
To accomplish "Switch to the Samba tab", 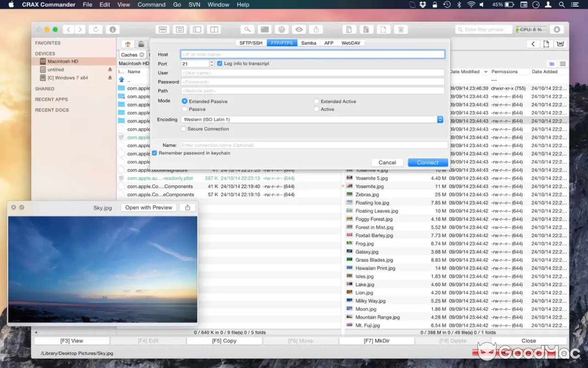I will click(308, 42).
